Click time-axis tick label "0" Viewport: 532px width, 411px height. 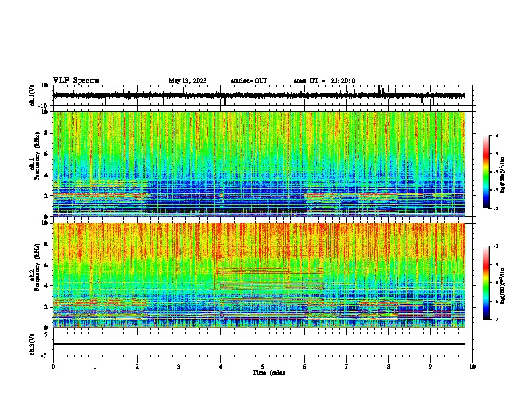click(x=53, y=367)
